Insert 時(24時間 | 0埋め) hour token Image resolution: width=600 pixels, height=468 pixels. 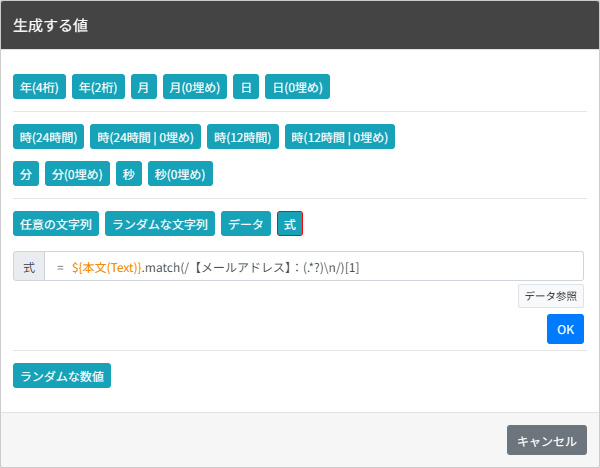pos(145,137)
